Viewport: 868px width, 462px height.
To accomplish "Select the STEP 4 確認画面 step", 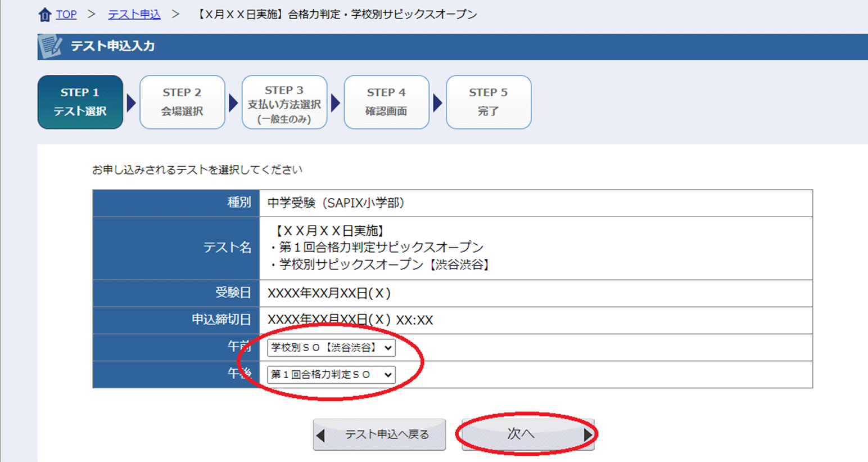I will tap(386, 102).
